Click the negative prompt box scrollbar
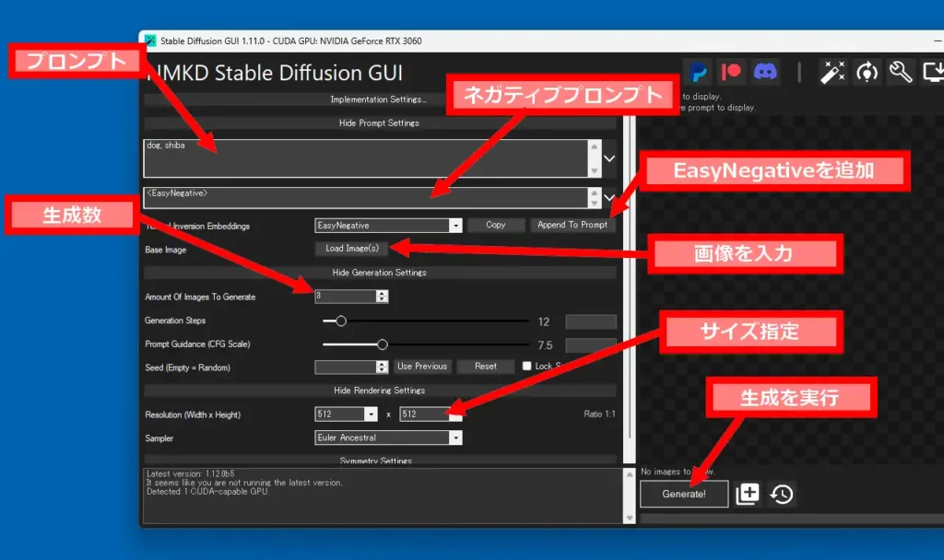This screenshot has width=944, height=560. [595, 198]
